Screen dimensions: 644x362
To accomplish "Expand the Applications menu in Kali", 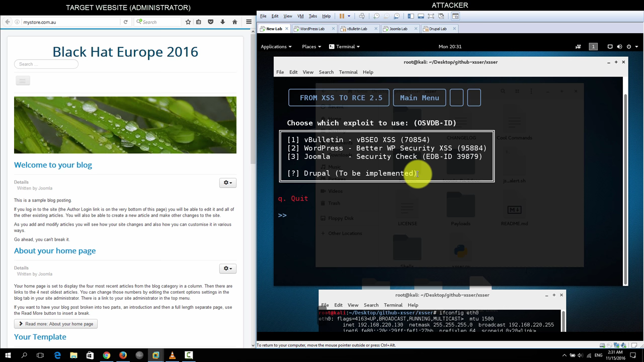I will tap(276, 46).
